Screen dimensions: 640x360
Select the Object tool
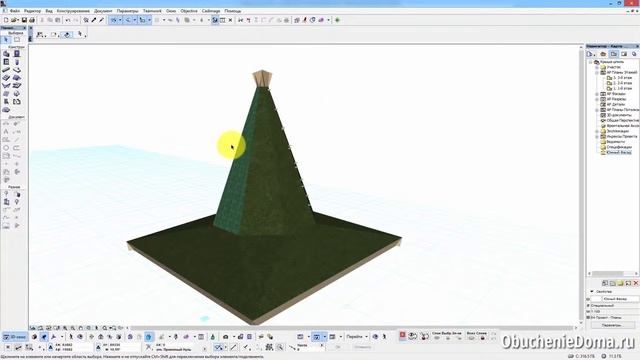[6, 102]
